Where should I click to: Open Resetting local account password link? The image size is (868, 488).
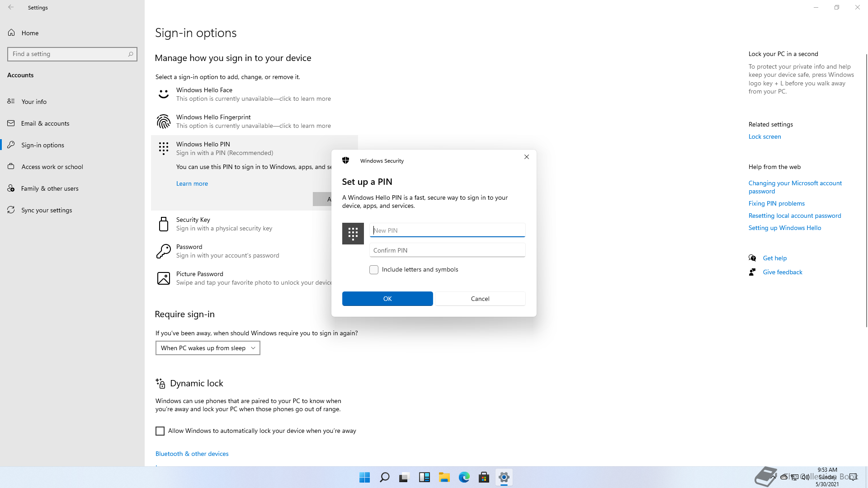coord(794,216)
